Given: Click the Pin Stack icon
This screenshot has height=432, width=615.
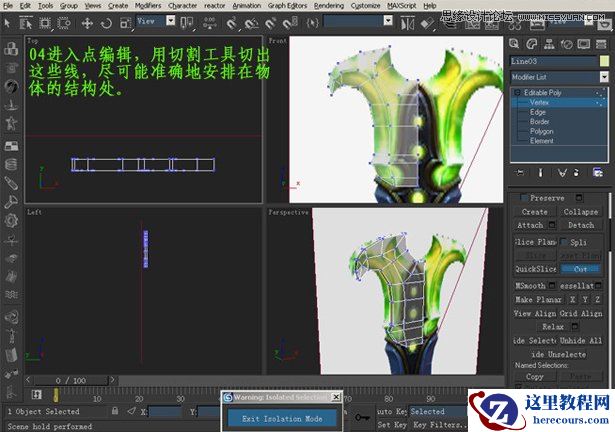Looking at the screenshot, I should pos(520,173).
